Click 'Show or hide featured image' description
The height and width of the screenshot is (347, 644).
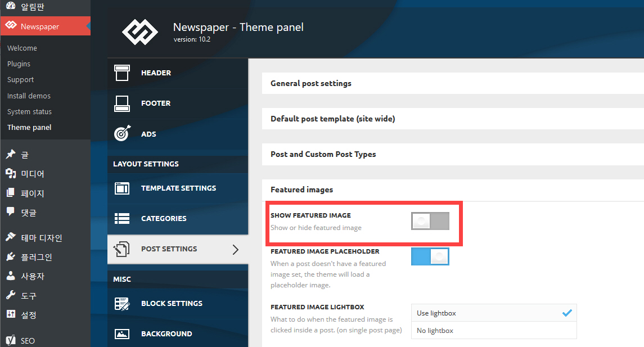click(x=316, y=228)
